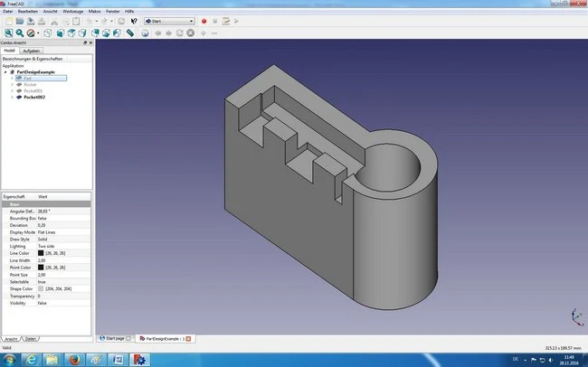Screen dimensions: 588x367
Task: Open the draw style dropdown arrow
Action: click(38, 33)
